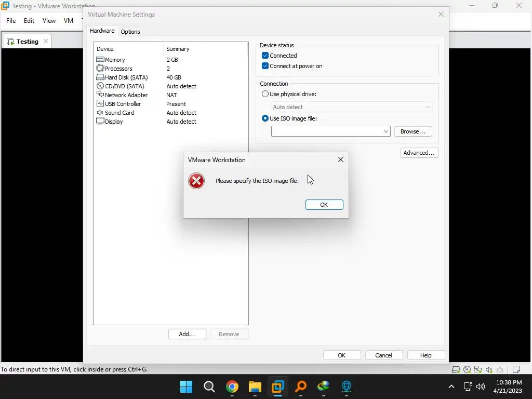The height and width of the screenshot is (399, 532).
Task: Click the Browse... button
Action: (413, 131)
